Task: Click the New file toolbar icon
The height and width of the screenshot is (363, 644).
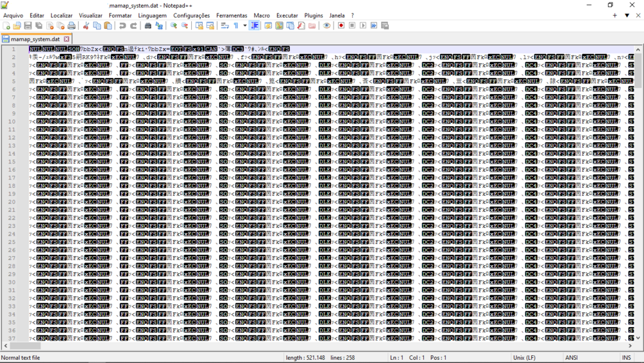Action: pyautogui.click(x=6, y=26)
